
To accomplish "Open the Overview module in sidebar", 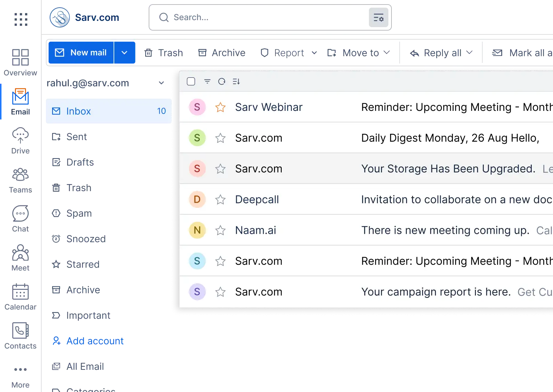I will point(20,63).
